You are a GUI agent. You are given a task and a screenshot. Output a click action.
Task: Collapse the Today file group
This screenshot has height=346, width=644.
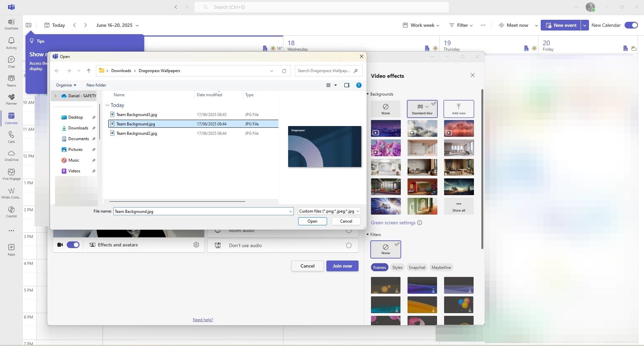108,105
